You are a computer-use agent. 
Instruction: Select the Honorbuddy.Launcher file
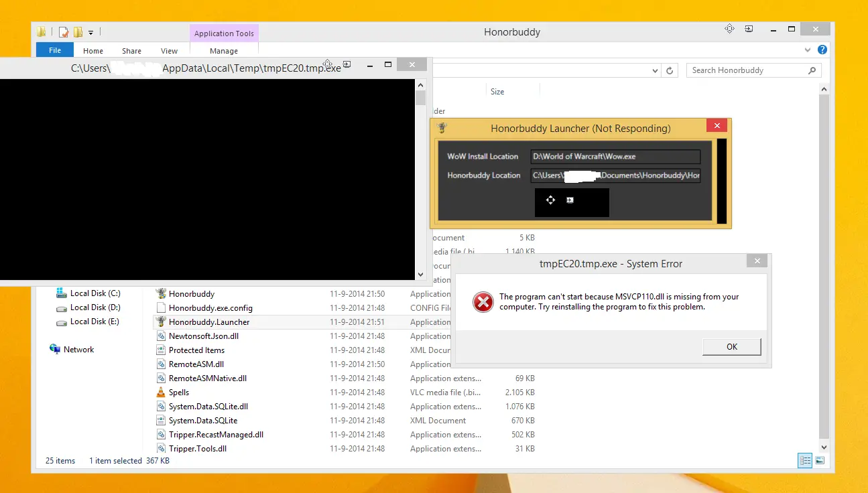point(209,322)
